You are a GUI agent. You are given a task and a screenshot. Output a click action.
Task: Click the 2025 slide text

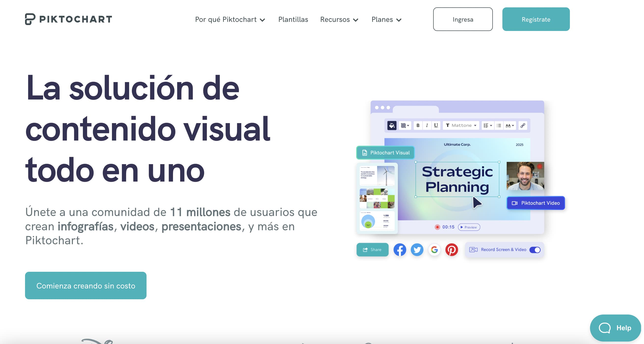520,145
